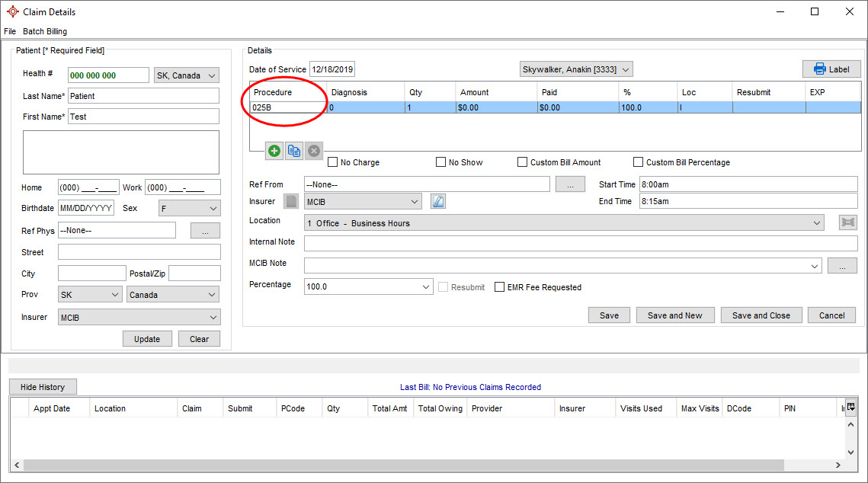Expand the Details Insurer MCIB dropdown
Screen dimensions: 868x483
point(363,201)
